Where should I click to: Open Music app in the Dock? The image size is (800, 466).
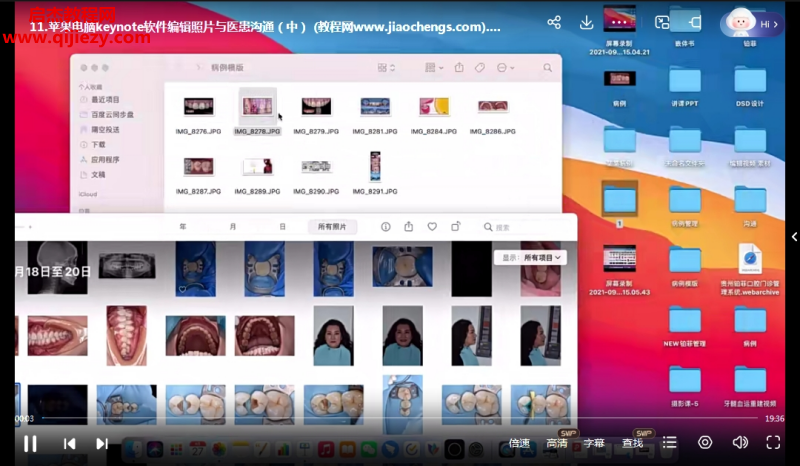pyautogui.click(x=326, y=449)
